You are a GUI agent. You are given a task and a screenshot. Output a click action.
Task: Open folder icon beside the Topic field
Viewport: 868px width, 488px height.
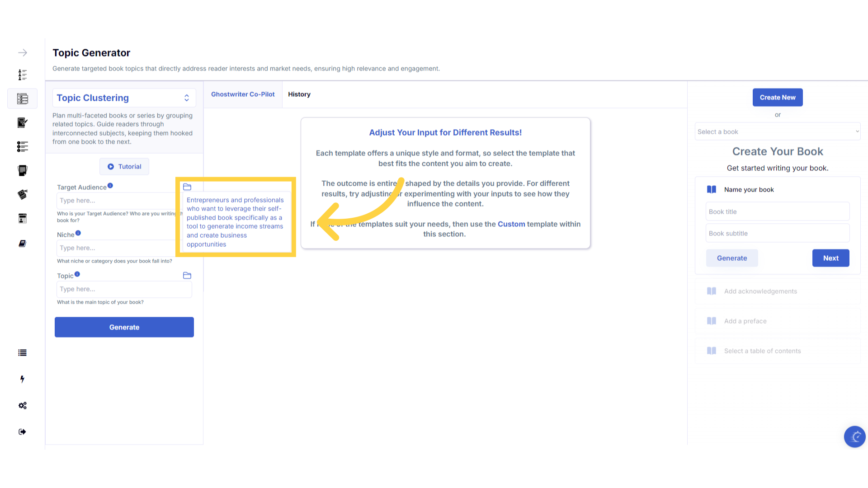[x=187, y=276]
